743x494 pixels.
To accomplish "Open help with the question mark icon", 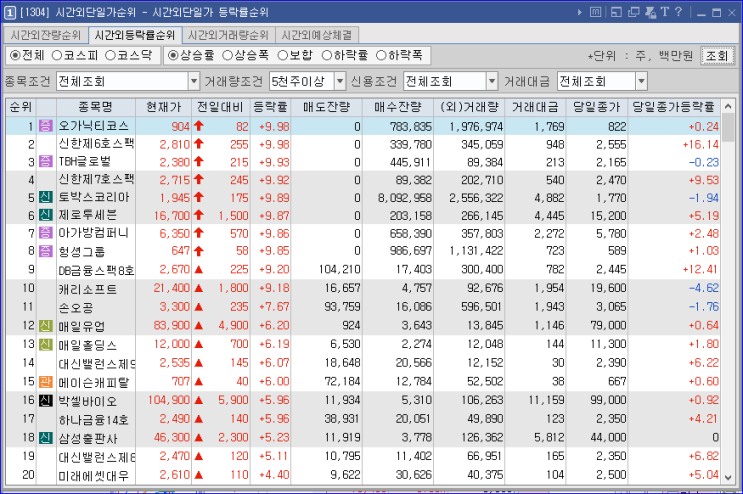I will (x=678, y=12).
